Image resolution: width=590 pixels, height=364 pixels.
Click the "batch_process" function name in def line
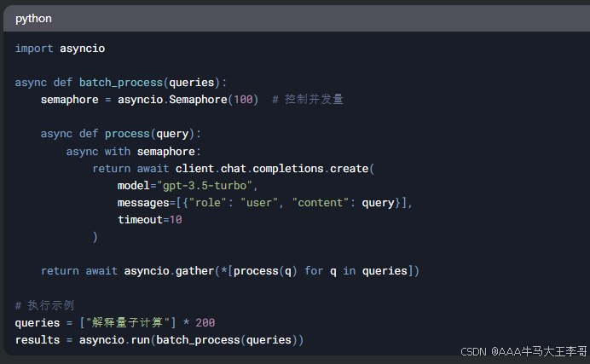(121, 83)
